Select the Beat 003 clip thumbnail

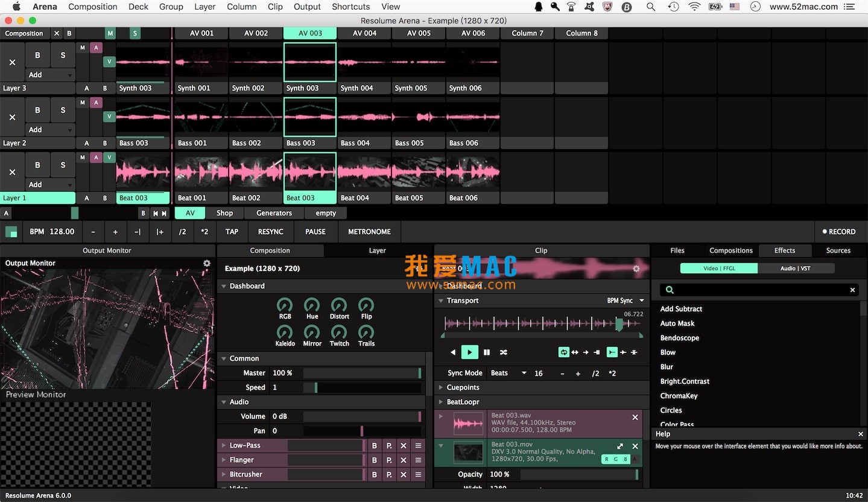pyautogui.click(x=309, y=173)
